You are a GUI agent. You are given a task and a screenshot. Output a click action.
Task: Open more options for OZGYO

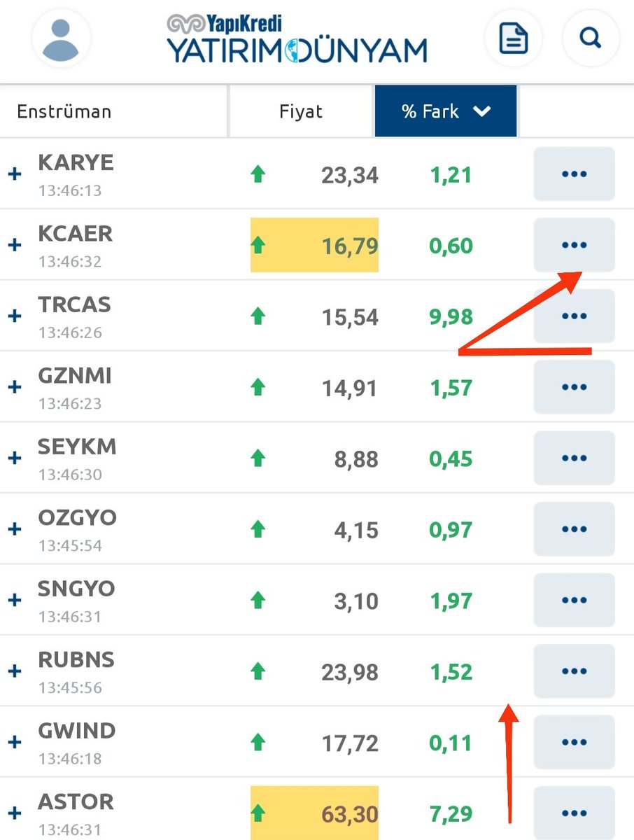[574, 529]
